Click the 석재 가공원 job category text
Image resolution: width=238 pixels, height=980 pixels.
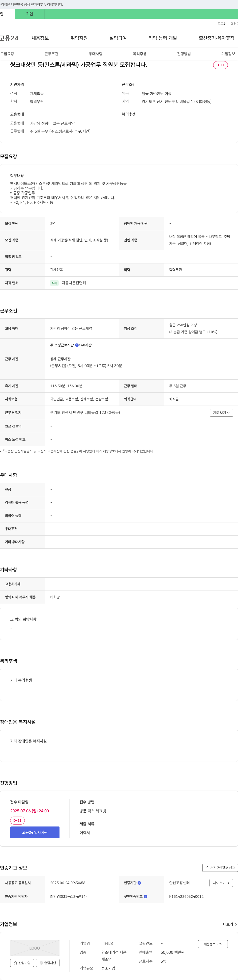(79, 240)
